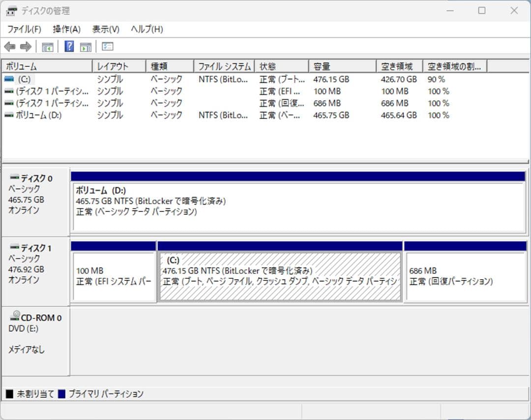Show the console tree pane via its toolbar icon

pos(47,46)
